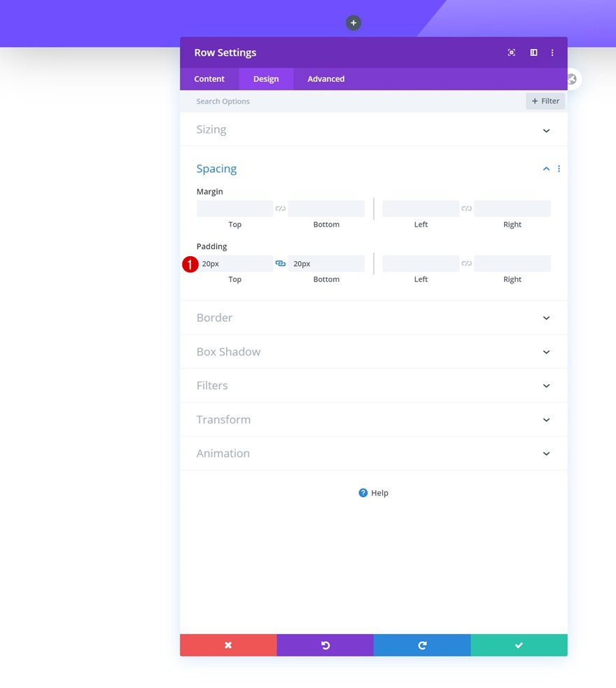The height and width of the screenshot is (688, 616).
Task: Click the Margin label
Action: coord(210,192)
